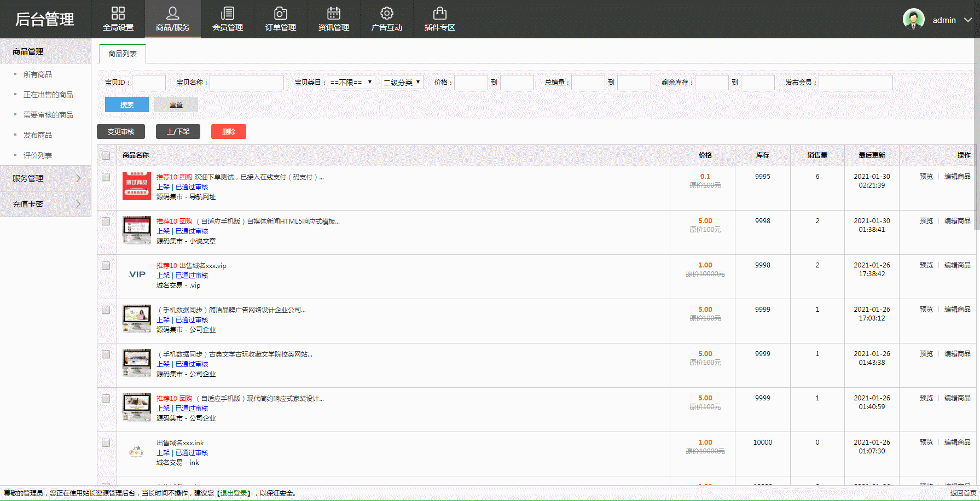
Task: Click the 变更审核 button
Action: (x=121, y=131)
